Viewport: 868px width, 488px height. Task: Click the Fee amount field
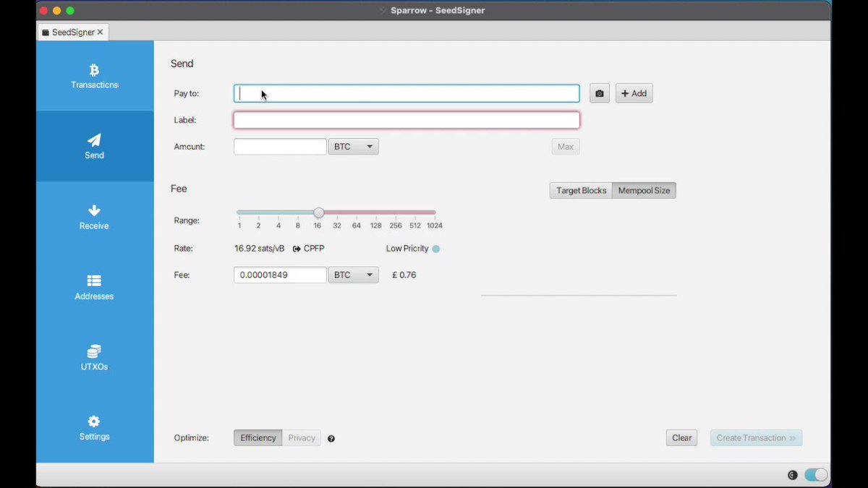[280, 275]
